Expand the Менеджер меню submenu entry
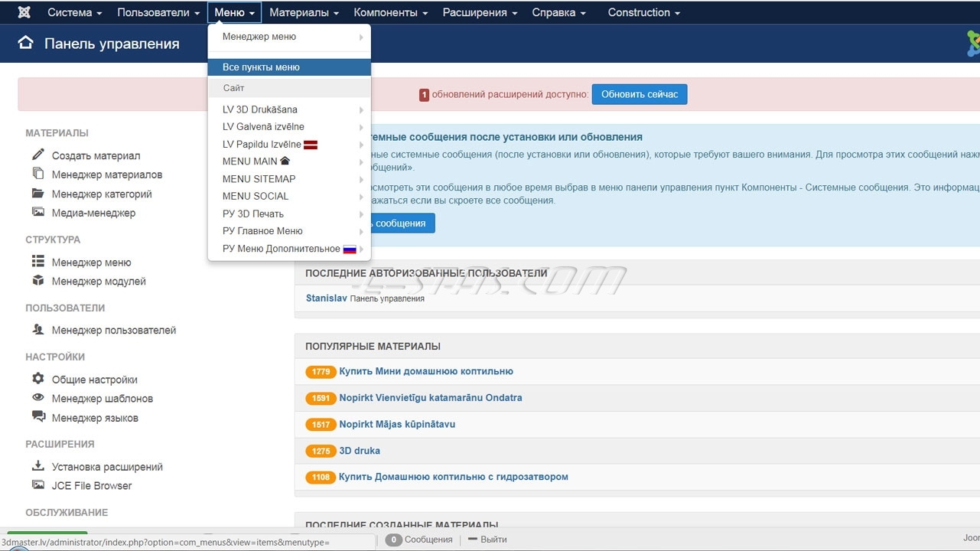The height and width of the screenshot is (551, 980). [289, 37]
